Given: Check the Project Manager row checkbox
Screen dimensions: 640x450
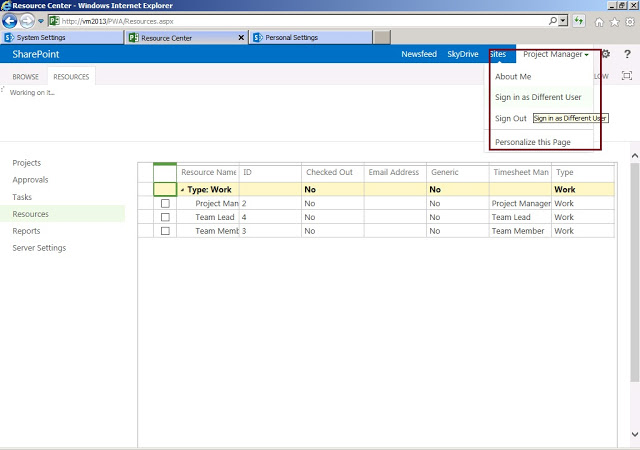Looking at the screenshot, I should coord(165,203).
